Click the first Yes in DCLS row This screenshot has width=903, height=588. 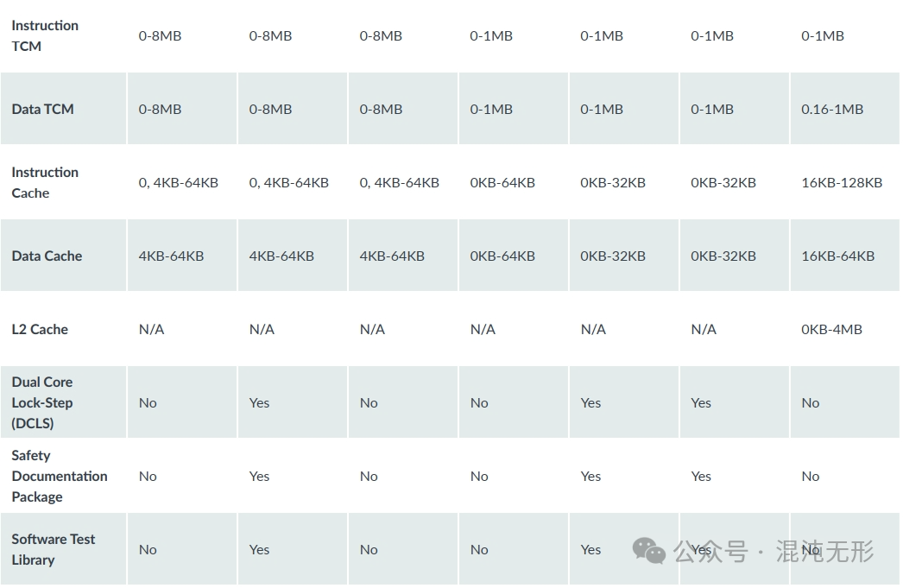point(259,402)
